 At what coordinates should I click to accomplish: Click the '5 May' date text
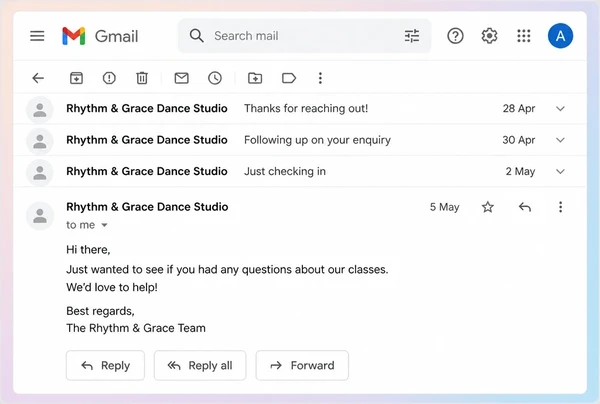[444, 207]
